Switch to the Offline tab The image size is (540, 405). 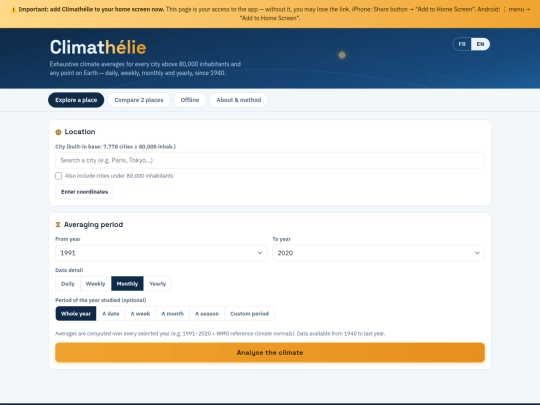pos(190,100)
